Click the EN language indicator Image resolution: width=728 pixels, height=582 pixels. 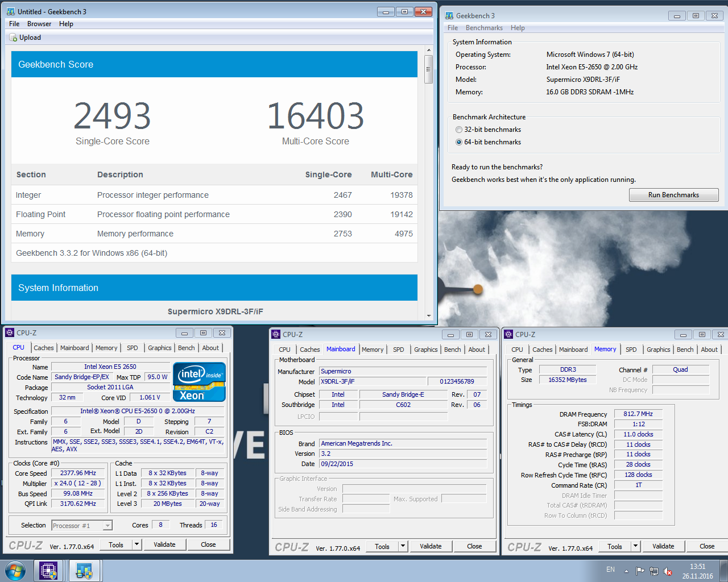point(610,569)
